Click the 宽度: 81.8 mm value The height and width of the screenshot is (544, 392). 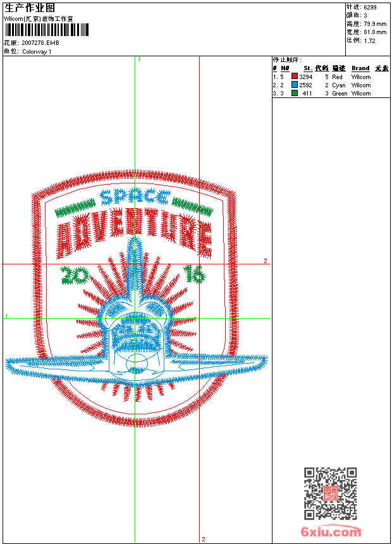[x=366, y=32]
